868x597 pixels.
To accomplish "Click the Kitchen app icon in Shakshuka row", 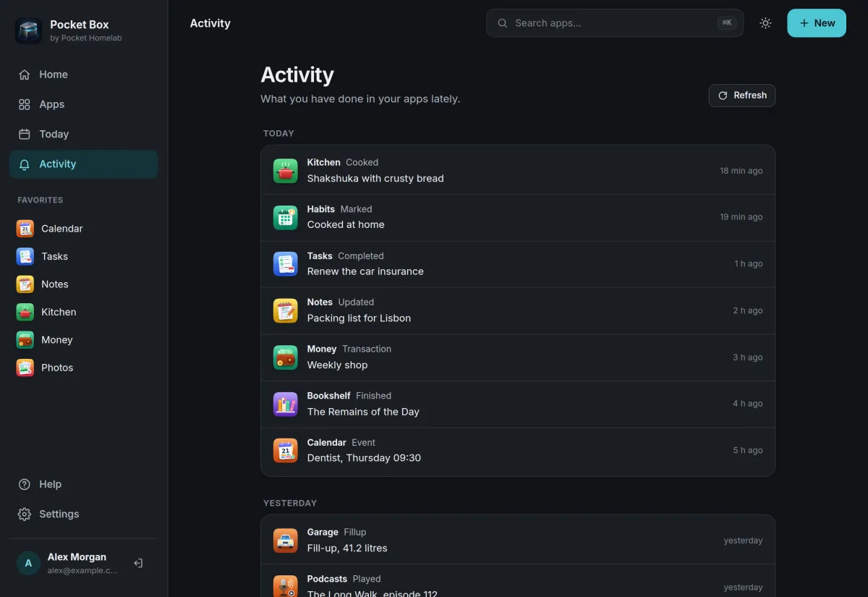I will point(285,171).
